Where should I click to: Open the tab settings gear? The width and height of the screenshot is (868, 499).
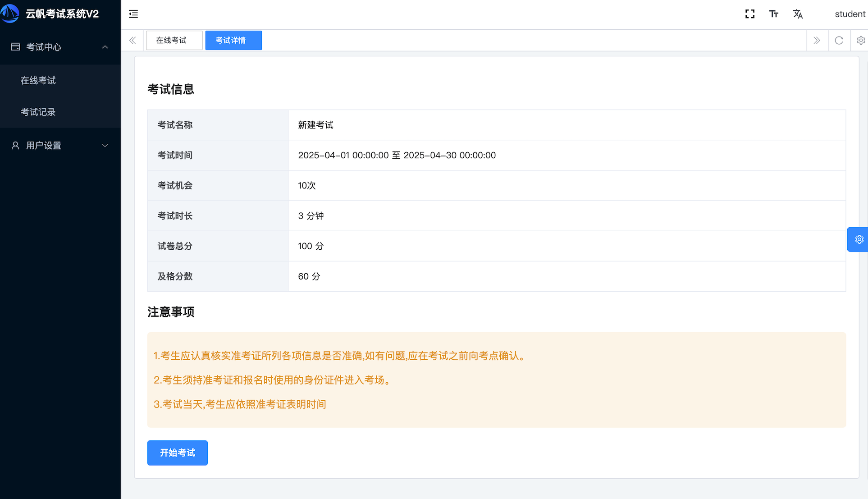pos(861,40)
